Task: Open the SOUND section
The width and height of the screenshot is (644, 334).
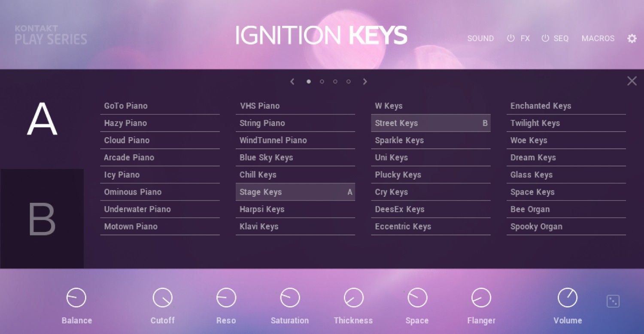Action: 480,38
